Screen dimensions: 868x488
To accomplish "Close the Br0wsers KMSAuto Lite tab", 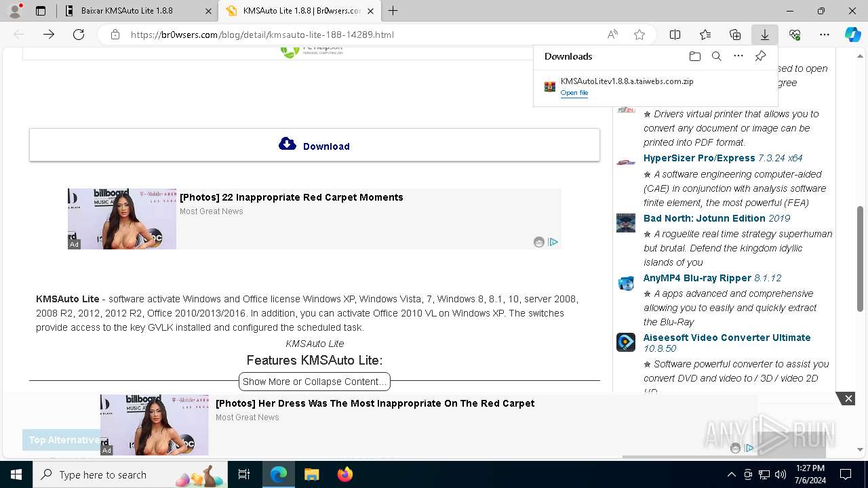I will pos(370,11).
